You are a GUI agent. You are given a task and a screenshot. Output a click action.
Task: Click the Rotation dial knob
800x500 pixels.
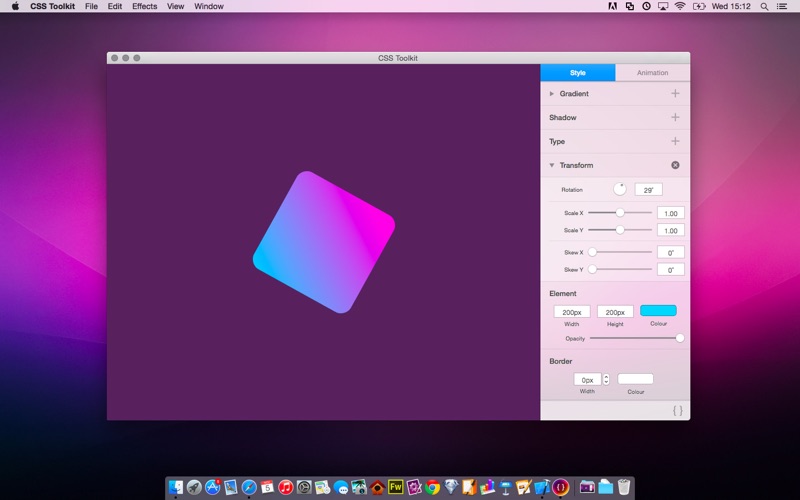click(x=620, y=189)
